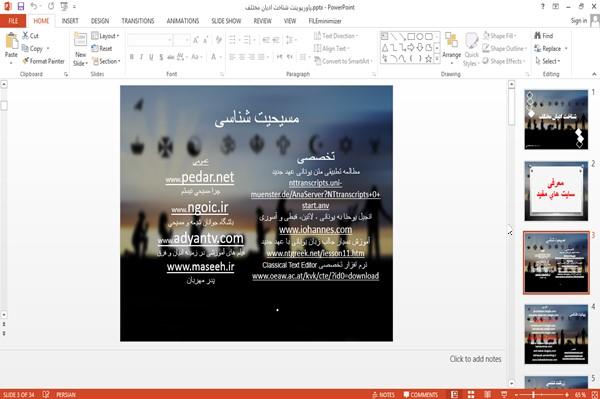Open the Shape Outline dropdown
The width and height of the screenshot is (600, 399).
[x=505, y=48]
